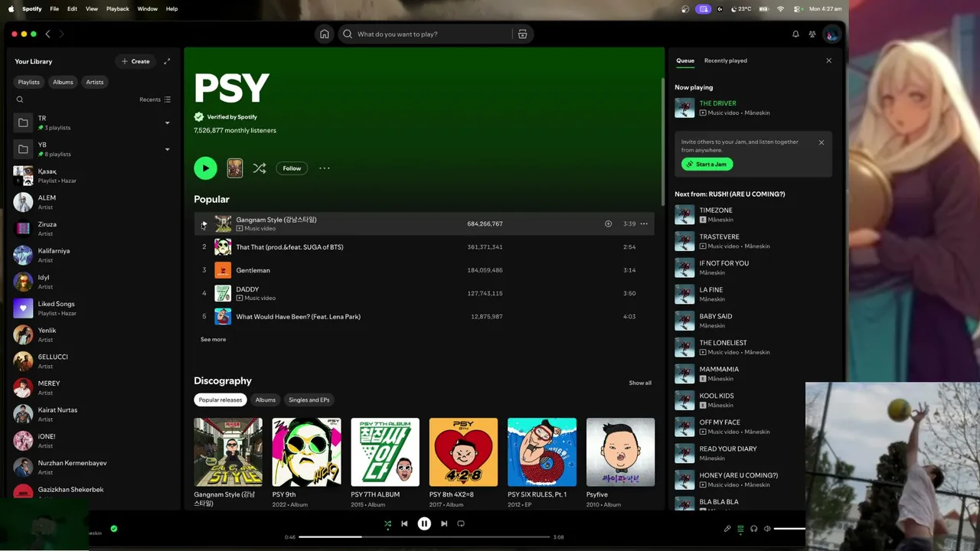Open the Apple menu
The height and width of the screenshot is (551, 980).
[11, 9]
